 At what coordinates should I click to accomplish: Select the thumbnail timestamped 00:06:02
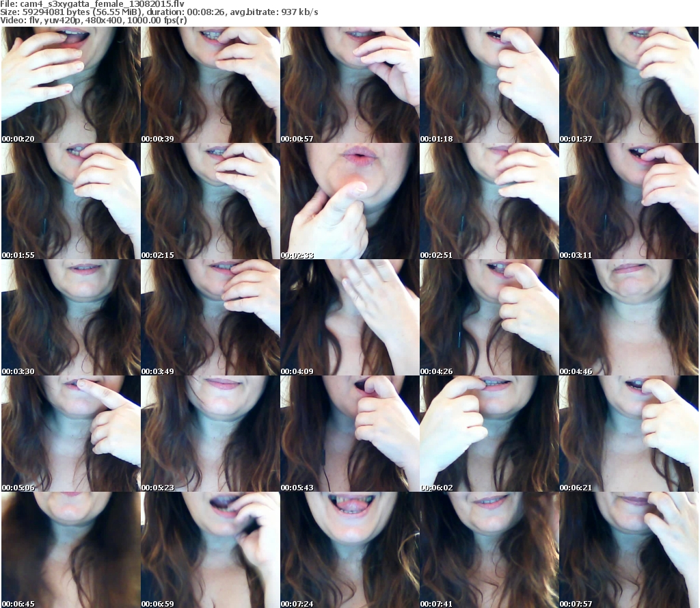click(489, 434)
